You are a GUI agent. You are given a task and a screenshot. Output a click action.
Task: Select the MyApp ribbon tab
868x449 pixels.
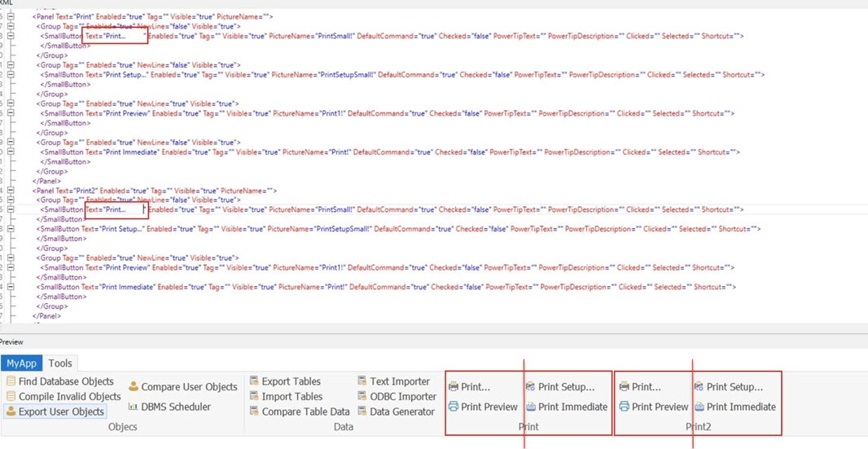click(x=21, y=363)
